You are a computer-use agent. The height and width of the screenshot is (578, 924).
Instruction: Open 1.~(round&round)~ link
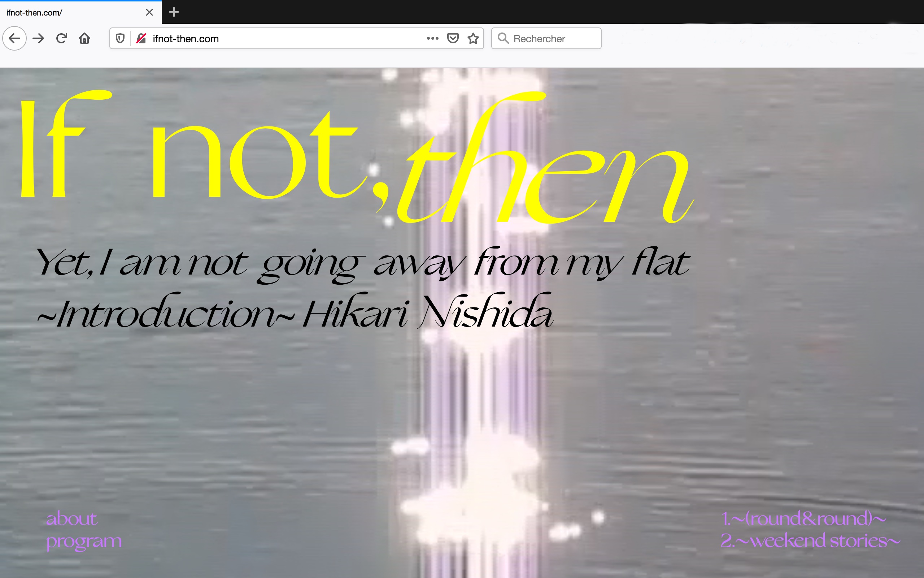coord(803,519)
